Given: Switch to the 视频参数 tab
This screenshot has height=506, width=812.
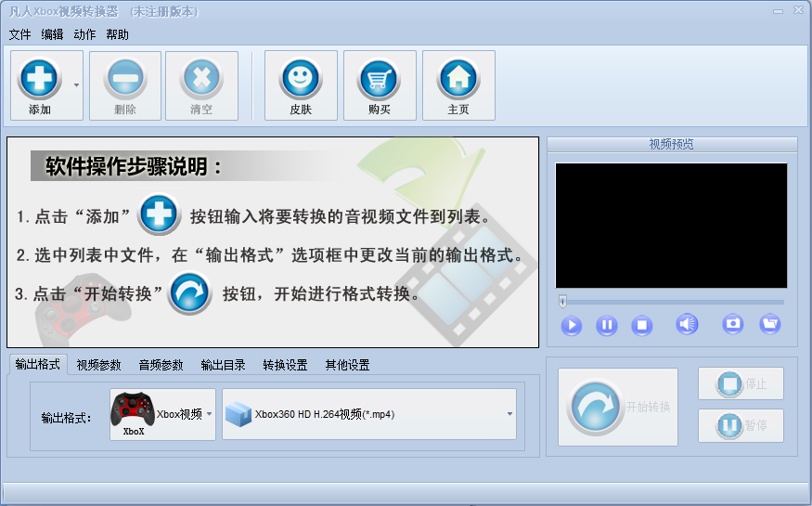Looking at the screenshot, I should click(x=99, y=365).
